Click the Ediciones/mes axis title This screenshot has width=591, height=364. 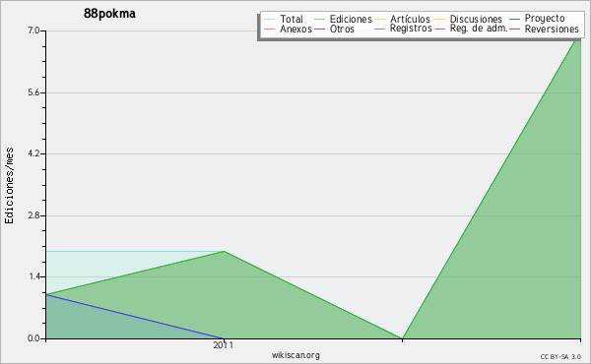tap(9, 185)
